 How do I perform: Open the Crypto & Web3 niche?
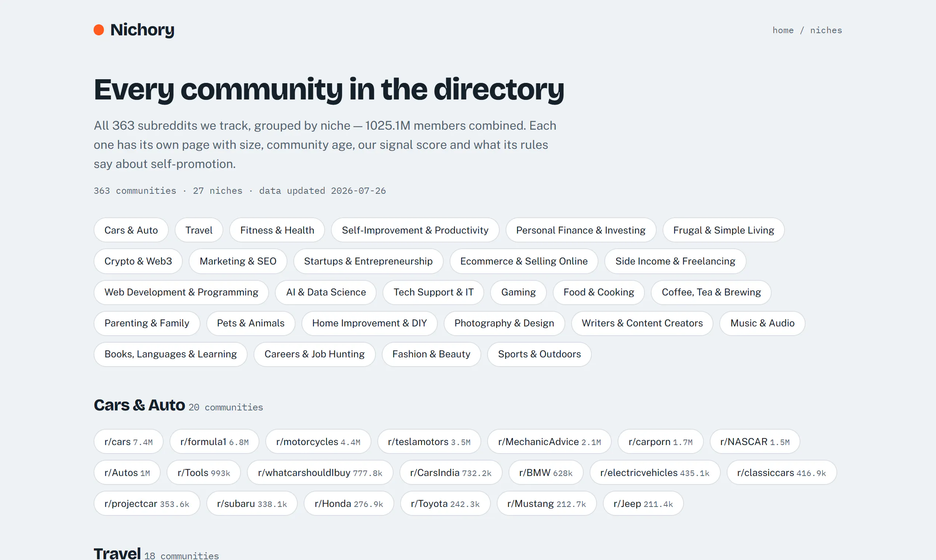138,261
